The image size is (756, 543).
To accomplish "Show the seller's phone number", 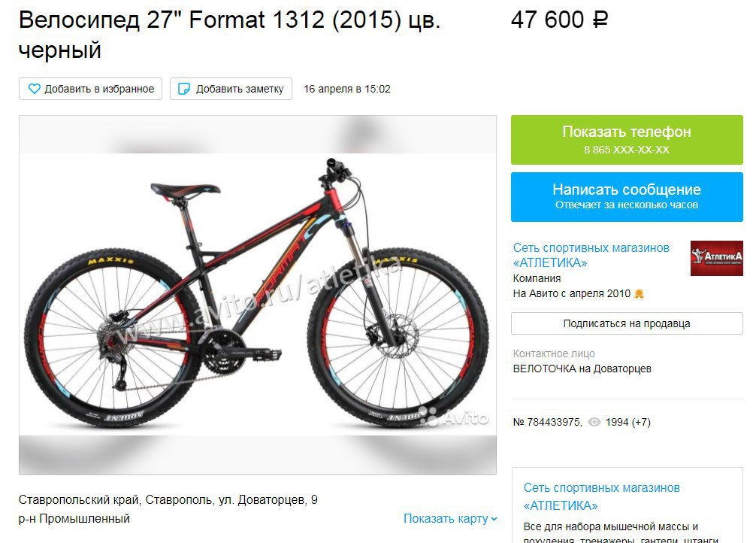I will click(x=627, y=139).
